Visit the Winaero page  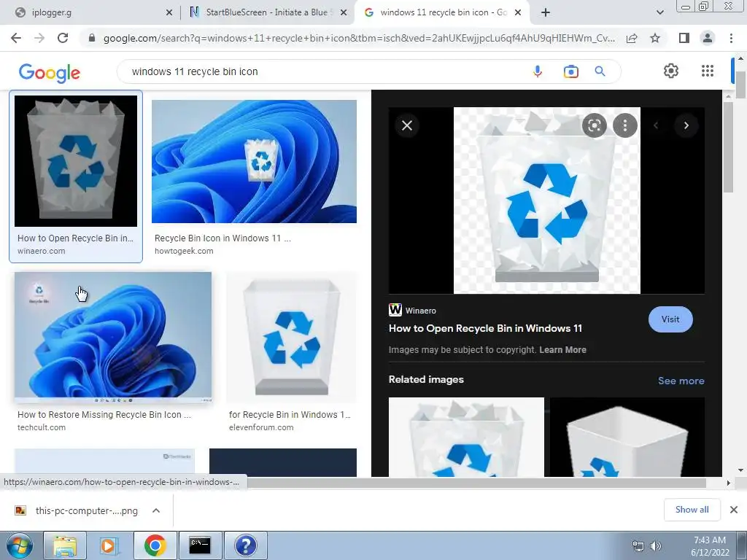point(670,319)
